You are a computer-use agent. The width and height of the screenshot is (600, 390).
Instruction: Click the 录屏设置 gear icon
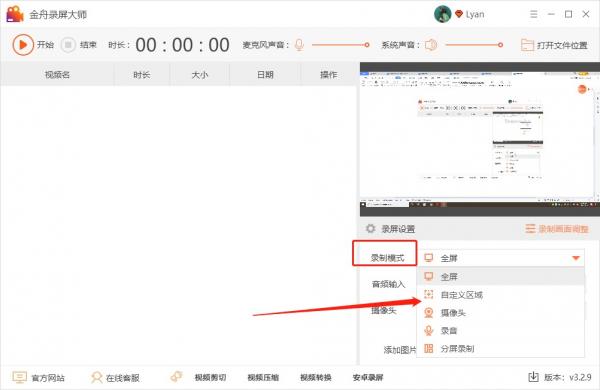click(x=370, y=228)
